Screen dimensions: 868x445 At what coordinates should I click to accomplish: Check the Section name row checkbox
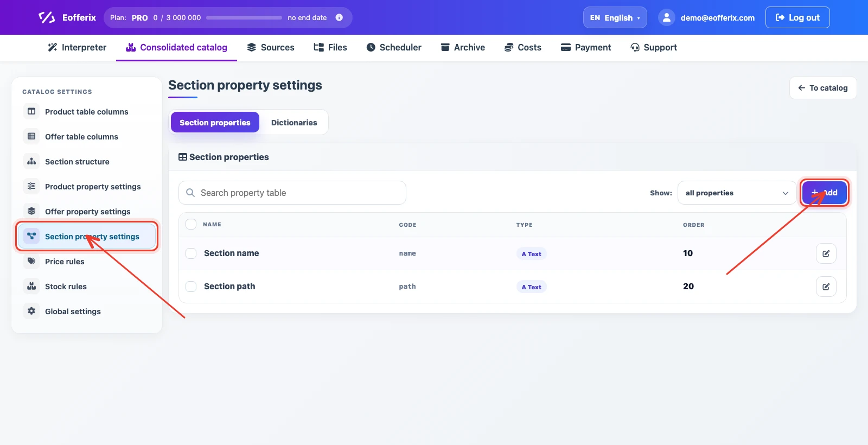(191, 253)
